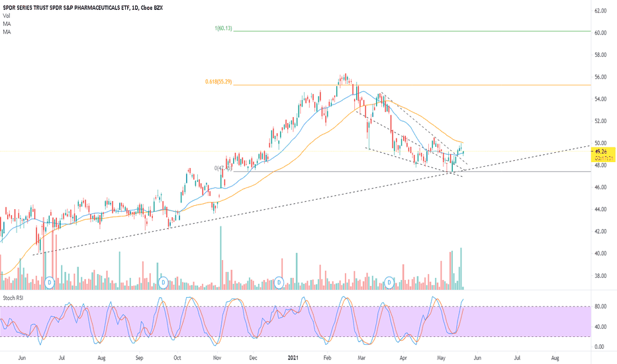This screenshot has height=364, width=617.
Task: Click the 2021 label on time axis
Action: click(293, 358)
